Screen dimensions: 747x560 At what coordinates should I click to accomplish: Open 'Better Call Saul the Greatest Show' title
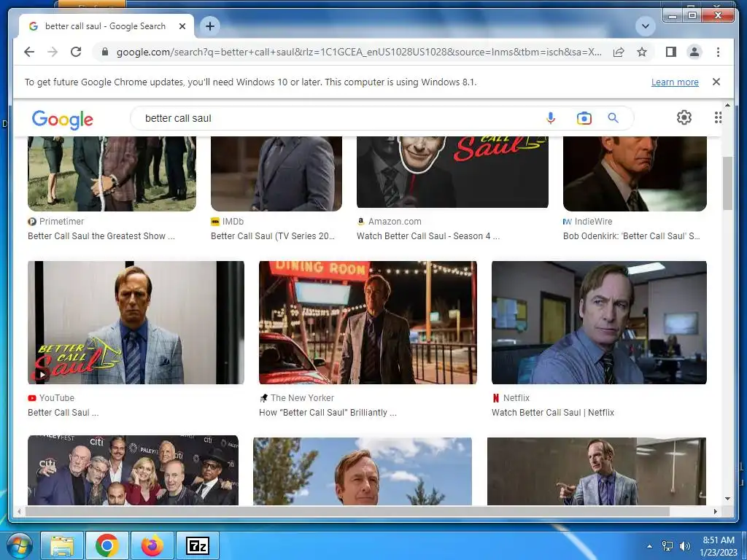click(101, 236)
